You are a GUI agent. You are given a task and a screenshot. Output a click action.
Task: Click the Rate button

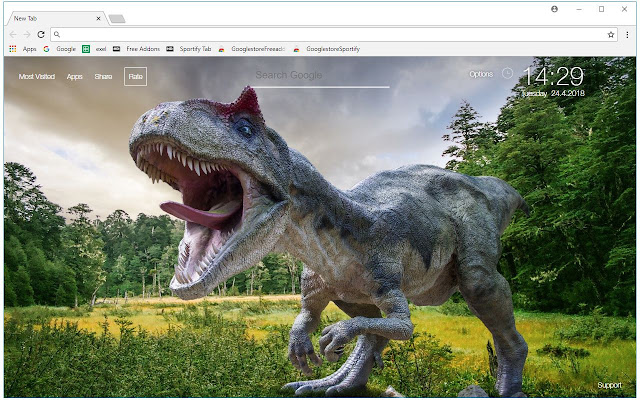click(136, 76)
